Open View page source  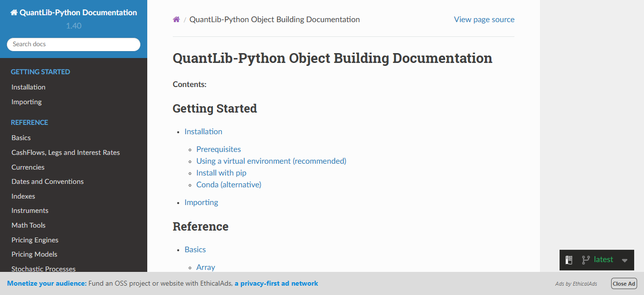(x=484, y=19)
